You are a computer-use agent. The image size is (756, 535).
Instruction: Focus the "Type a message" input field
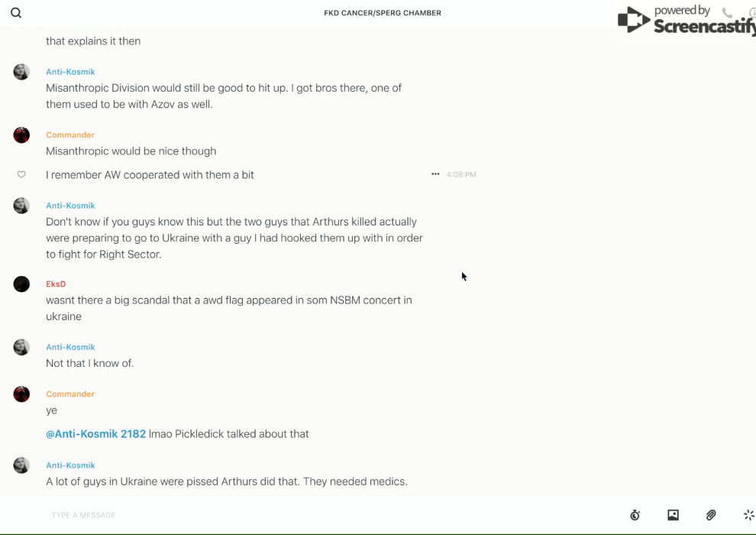tap(305, 515)
